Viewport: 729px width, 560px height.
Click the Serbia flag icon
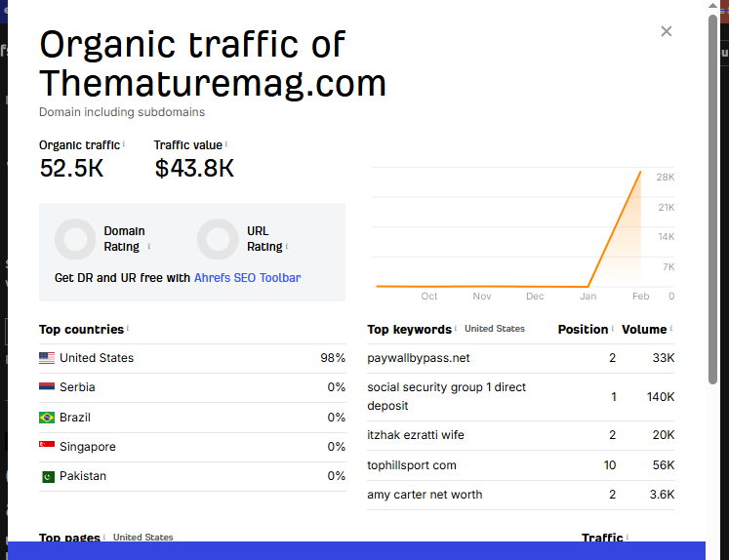pyautogui.click(x=47, y=386)
